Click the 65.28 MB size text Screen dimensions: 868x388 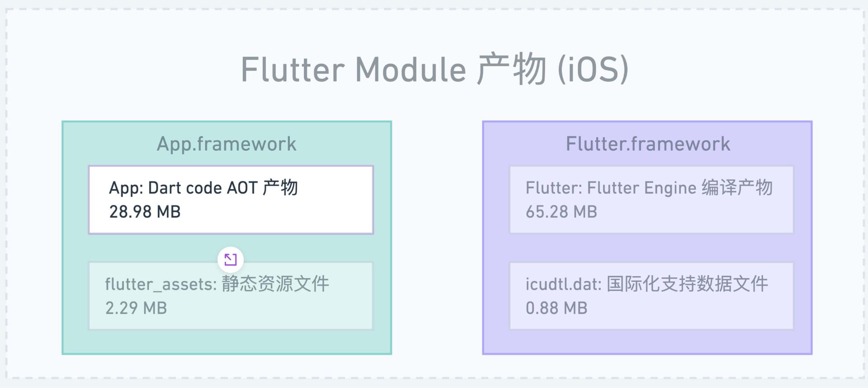pos(561,212)
